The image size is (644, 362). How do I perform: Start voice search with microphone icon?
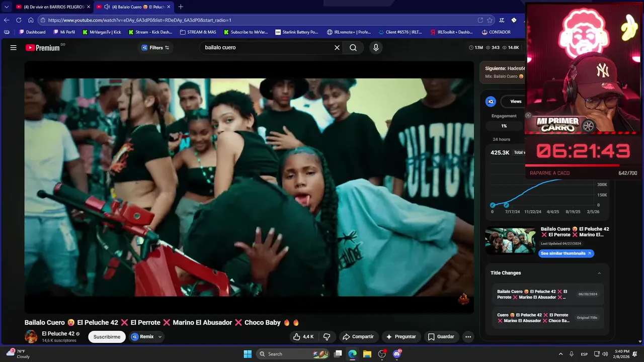click(x=375, y=48)
